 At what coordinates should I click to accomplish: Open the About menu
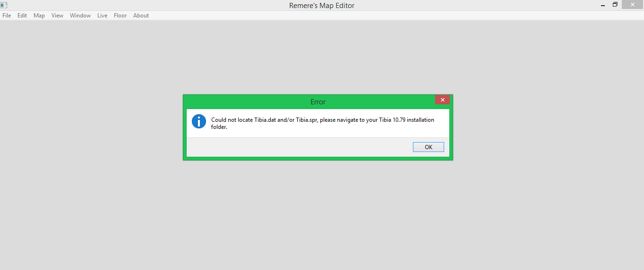pos(141,16)
